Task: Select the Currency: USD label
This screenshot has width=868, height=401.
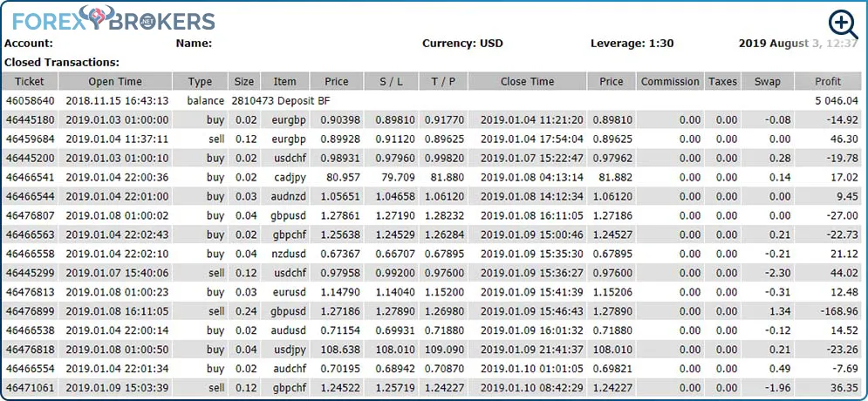Action: 462,43
